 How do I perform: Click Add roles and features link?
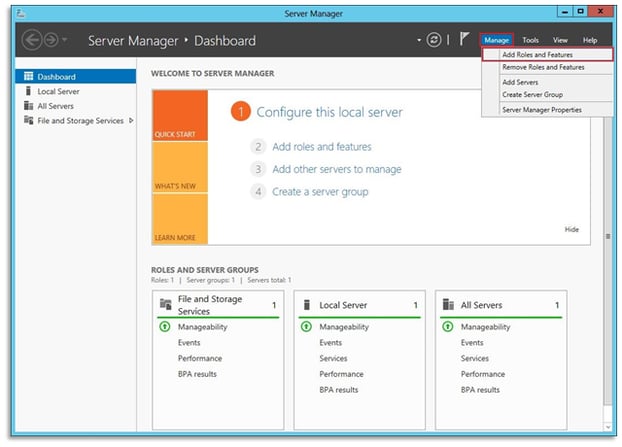pos(322,147)
